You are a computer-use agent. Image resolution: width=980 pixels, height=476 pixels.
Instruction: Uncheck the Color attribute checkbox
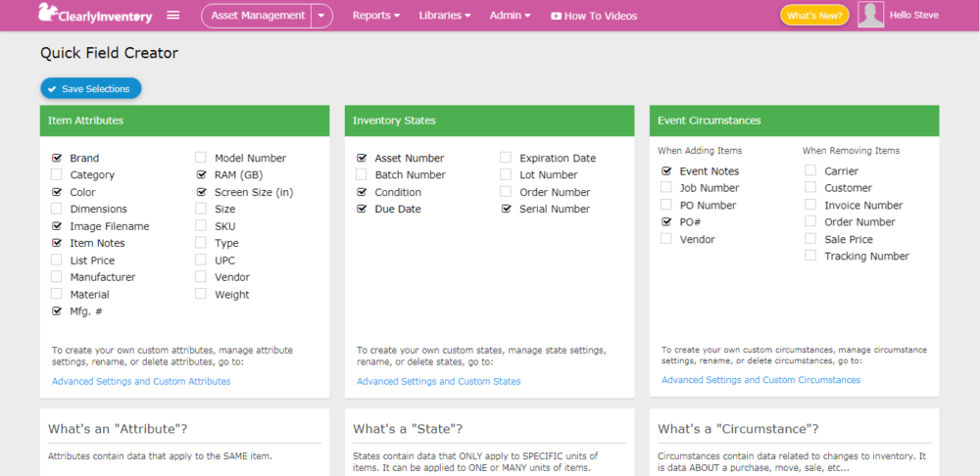click(57, 192)
